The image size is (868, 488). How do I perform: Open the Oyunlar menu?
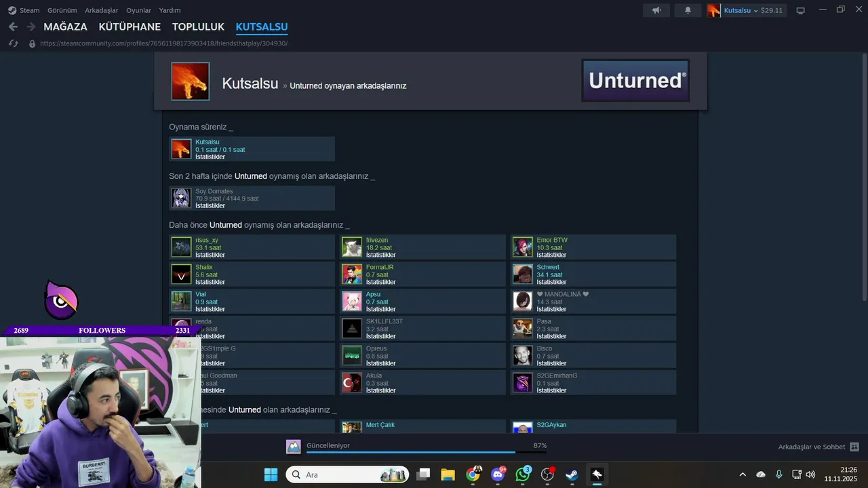pyautogui.click(x=138, y=10)
